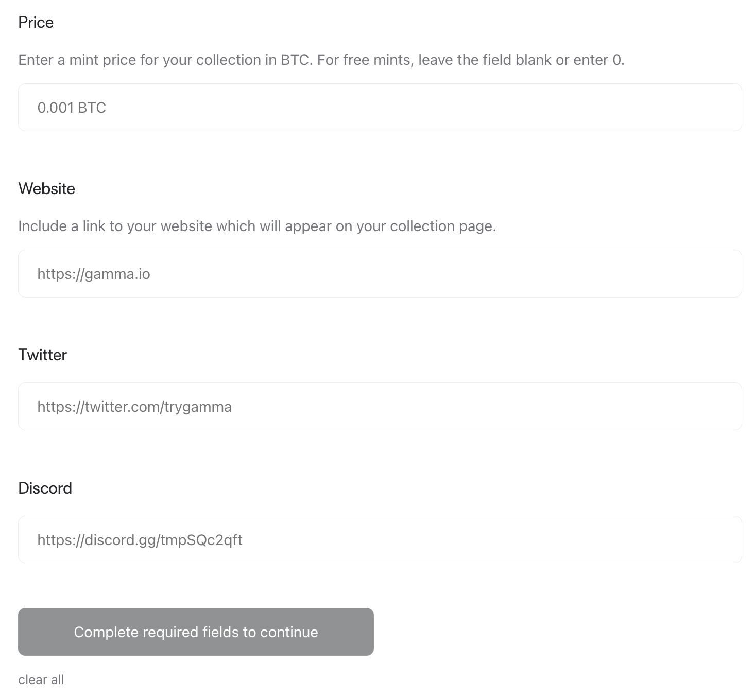Click the website link description text

point(257,226)
